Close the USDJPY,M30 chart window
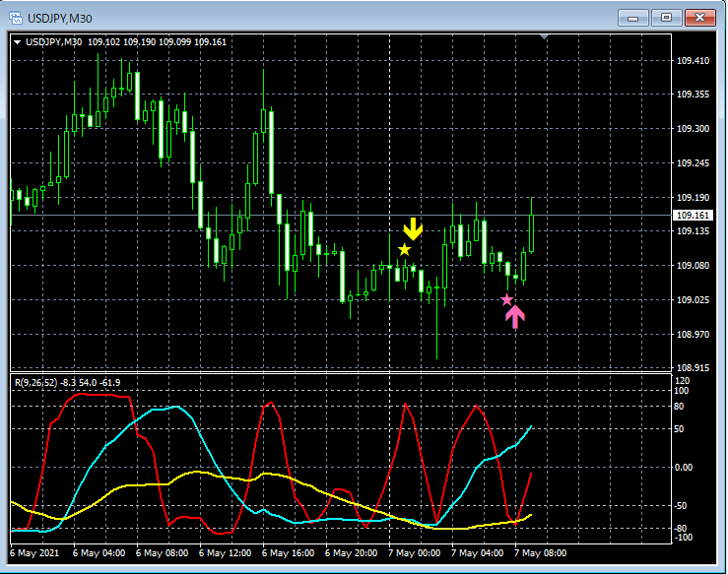The image size is (728, 574). point(699,18)
